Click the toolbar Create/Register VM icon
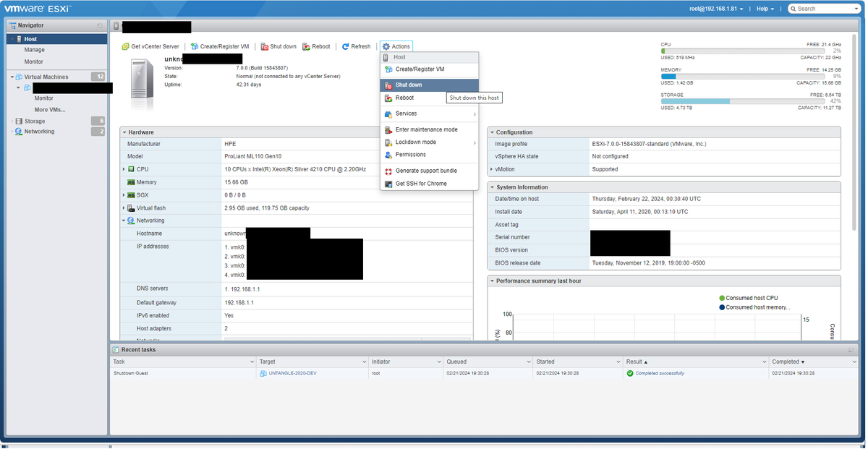 (x=195, y=46)
